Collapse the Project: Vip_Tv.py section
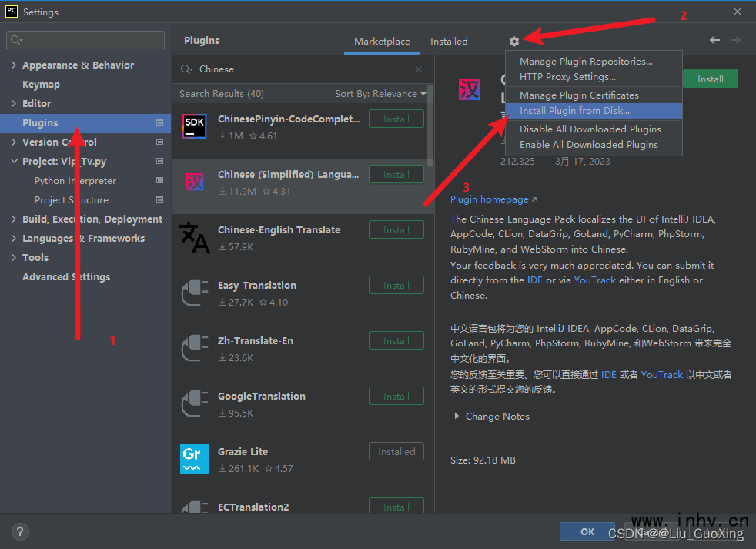This screenshot has height=549, width=756. 14,162
